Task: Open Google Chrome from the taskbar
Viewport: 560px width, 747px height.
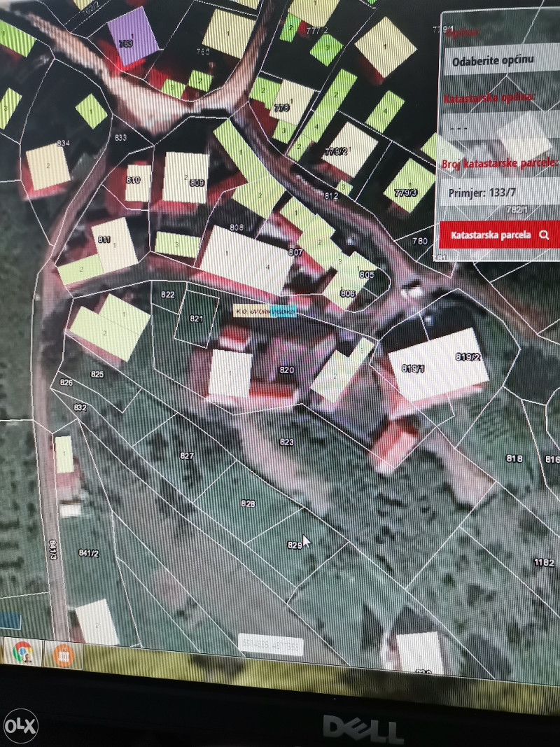Action: [22, 653]
